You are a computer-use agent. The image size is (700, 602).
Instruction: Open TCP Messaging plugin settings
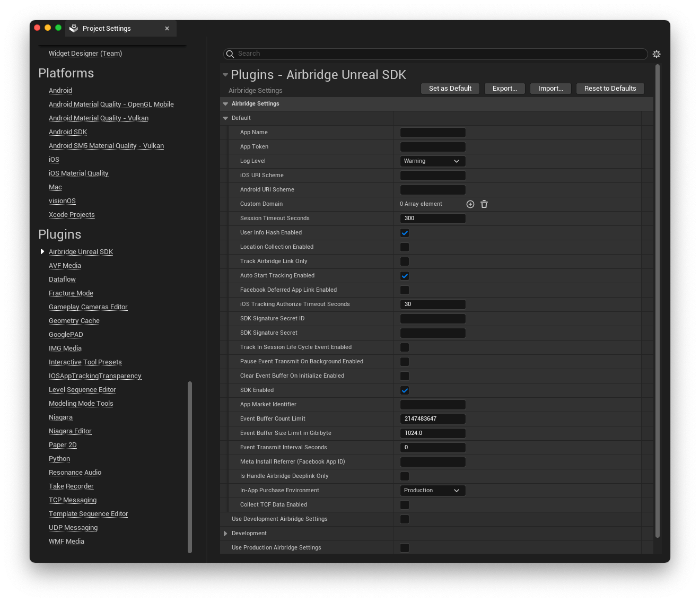tap(73, 500)
